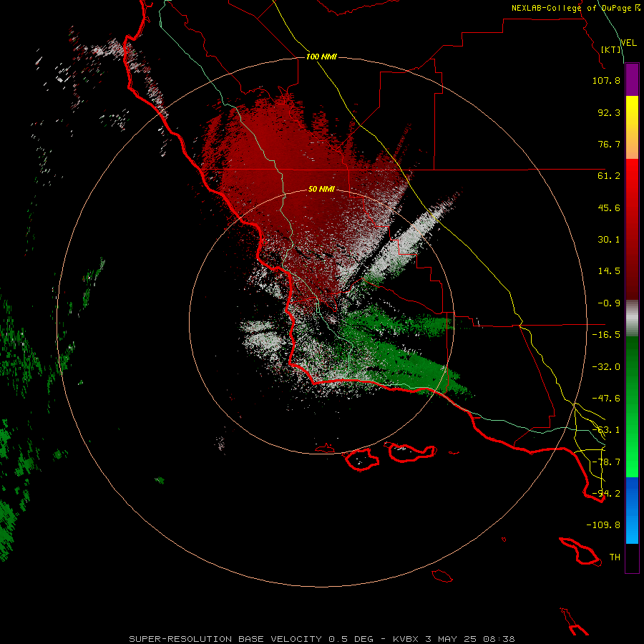644x644 pixels.
Task: Select the -32.0 velocity scale value
Action: pos(606,367)
